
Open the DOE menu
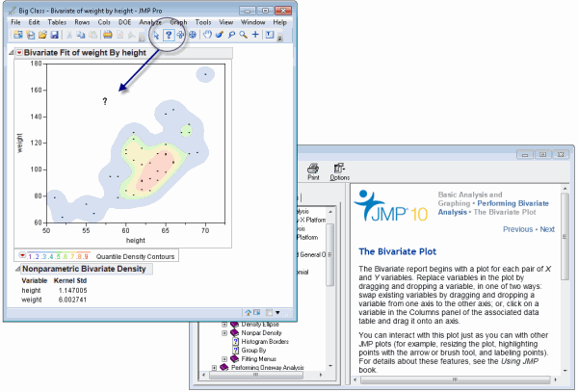[x=125, y=22]
